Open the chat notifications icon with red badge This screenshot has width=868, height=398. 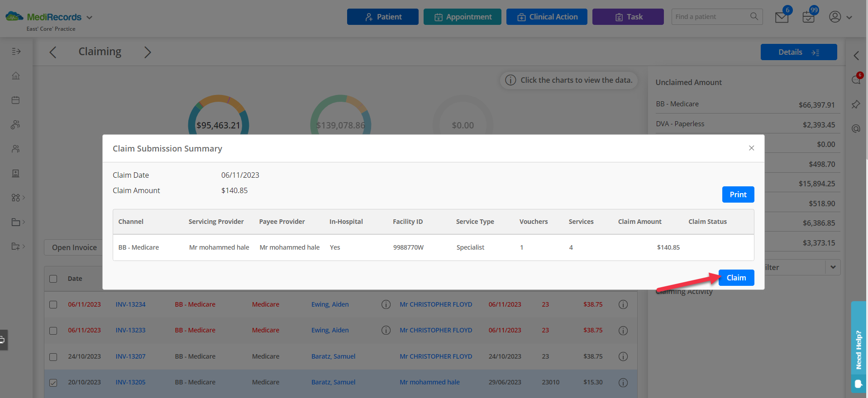[x=856, y=79]
